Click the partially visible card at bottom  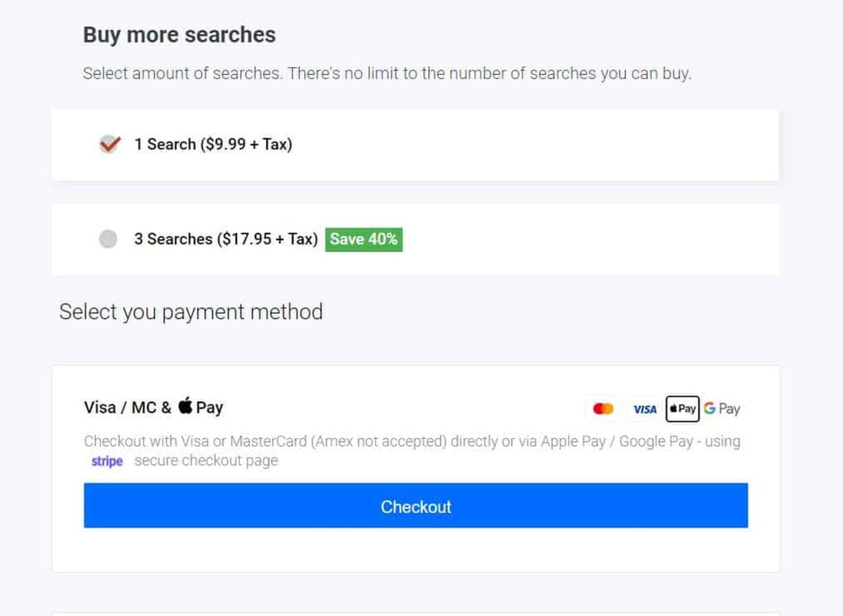coord(415,613)
